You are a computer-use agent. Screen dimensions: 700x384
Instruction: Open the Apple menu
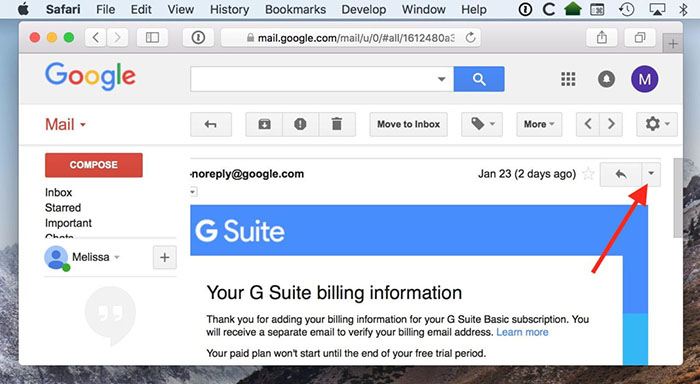point(23,9)
